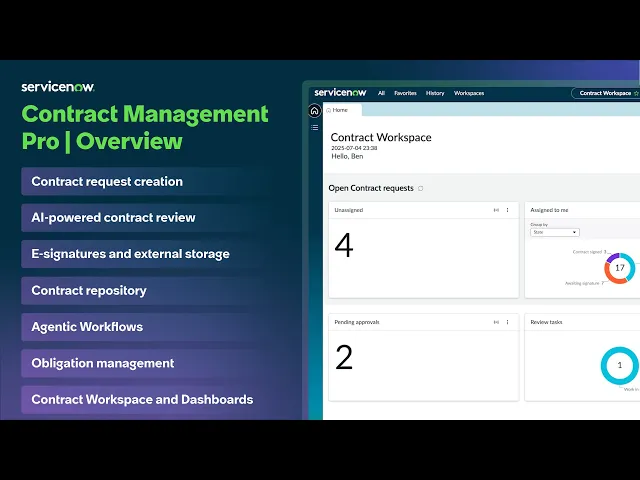640x480 pixels.
Task: Star the Contract Workspace as a favorite
Action: (x=636, y=93)
